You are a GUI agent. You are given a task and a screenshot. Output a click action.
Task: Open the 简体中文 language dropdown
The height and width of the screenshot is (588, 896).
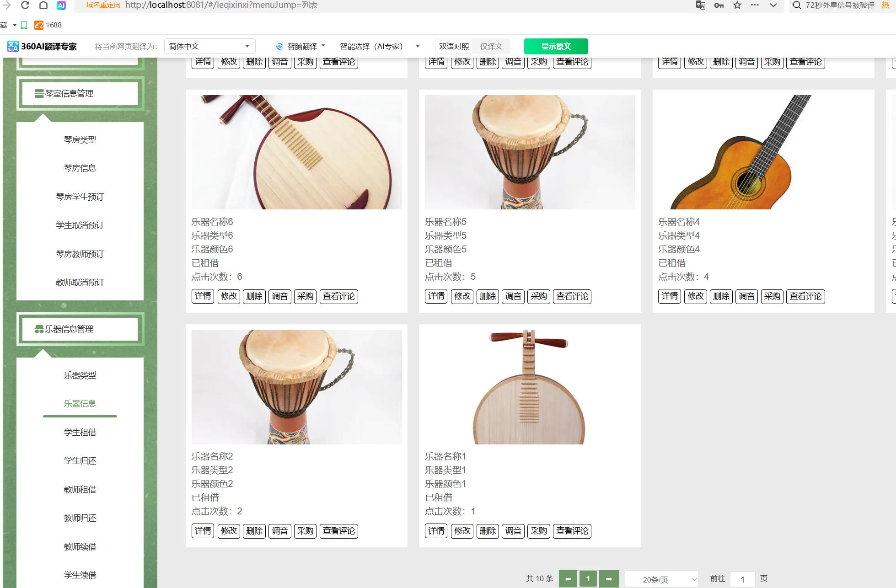(x=209, y=47)
